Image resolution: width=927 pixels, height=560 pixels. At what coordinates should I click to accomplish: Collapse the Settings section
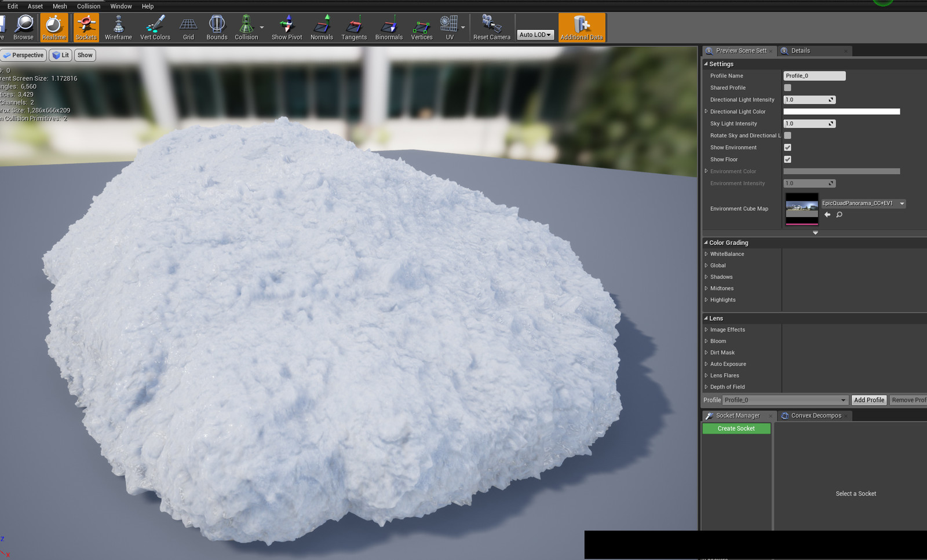coord(706,64)
